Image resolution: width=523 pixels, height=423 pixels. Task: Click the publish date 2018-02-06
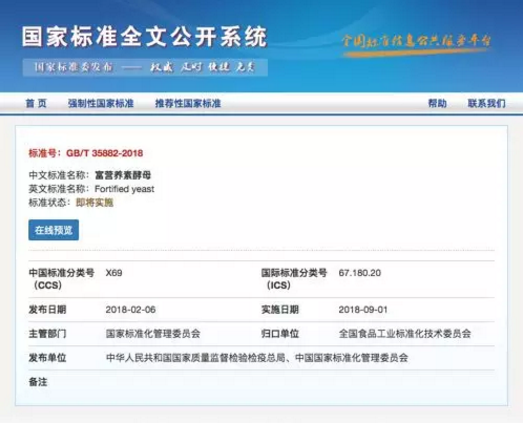pos(130,310)
